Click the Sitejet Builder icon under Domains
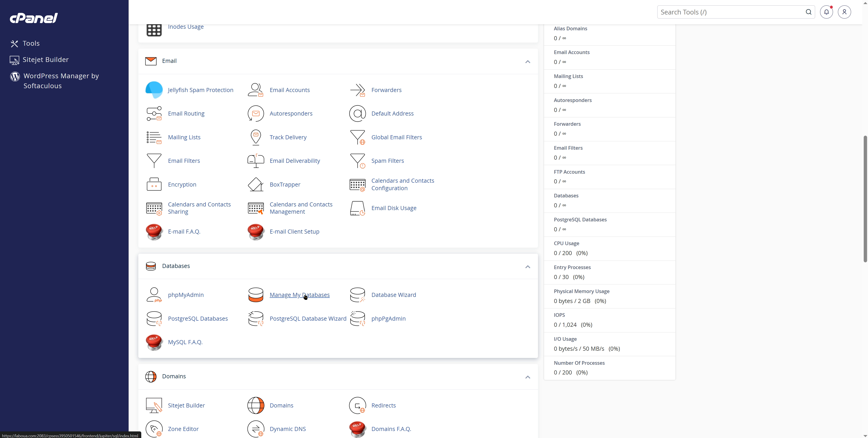This screenshot has width=868, height=438. tap(154, 405)
